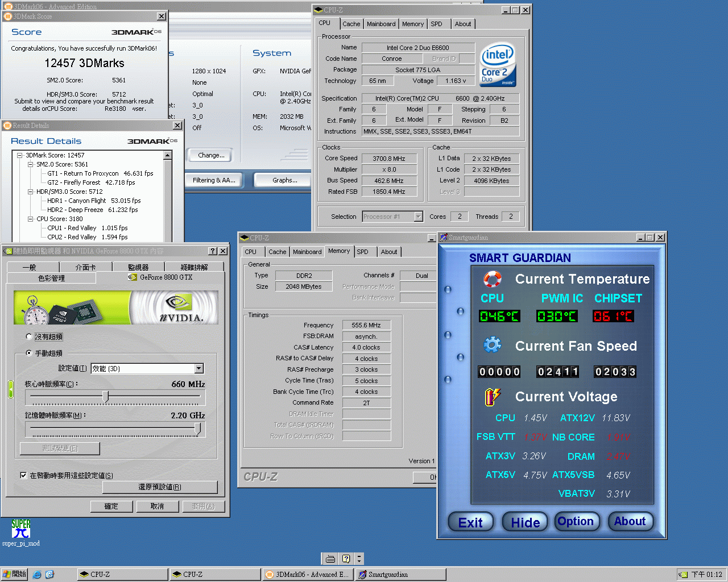Click the Smartguardian title bar icon
This screenshot has width=728, height=582.
tap(444, 238)
